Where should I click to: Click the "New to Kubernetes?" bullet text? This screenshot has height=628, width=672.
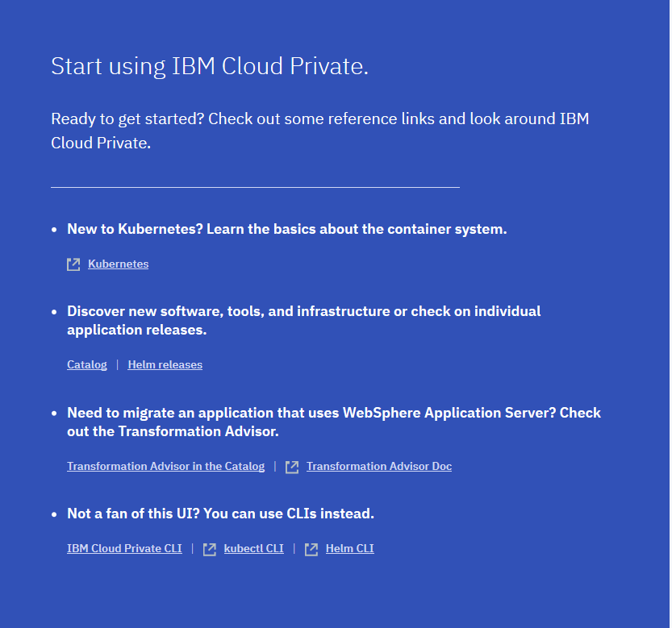(x=286, y=229)
